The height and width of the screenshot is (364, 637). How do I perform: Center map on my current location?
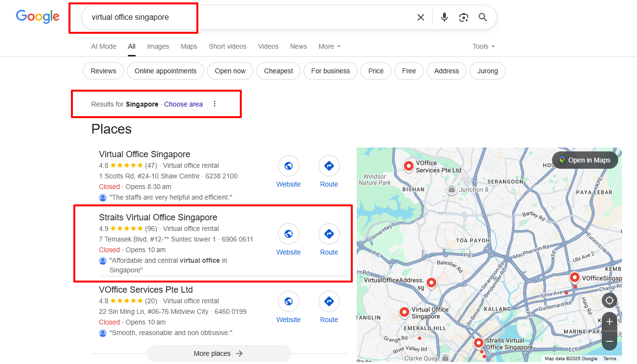tap(609, 300)
